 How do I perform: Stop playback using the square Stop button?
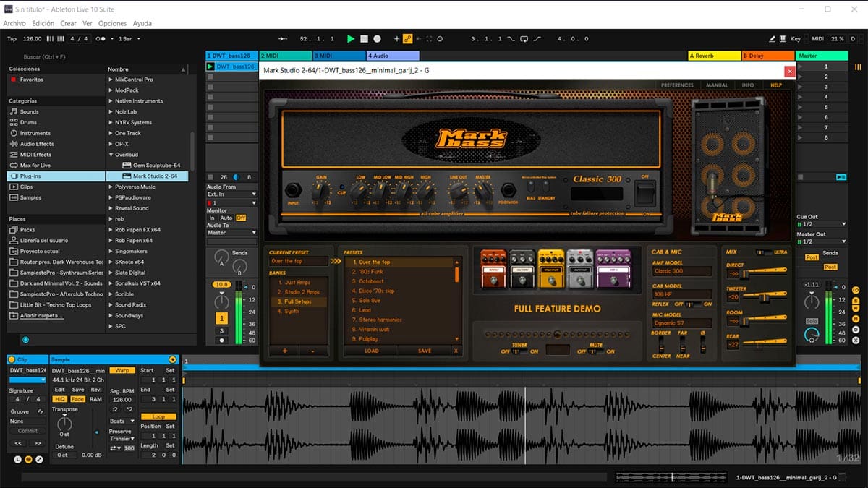click(x=364, y=38)
